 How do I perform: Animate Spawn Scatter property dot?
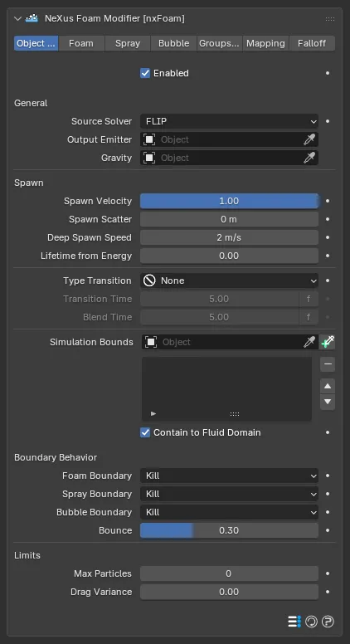[x=328, y=219]
